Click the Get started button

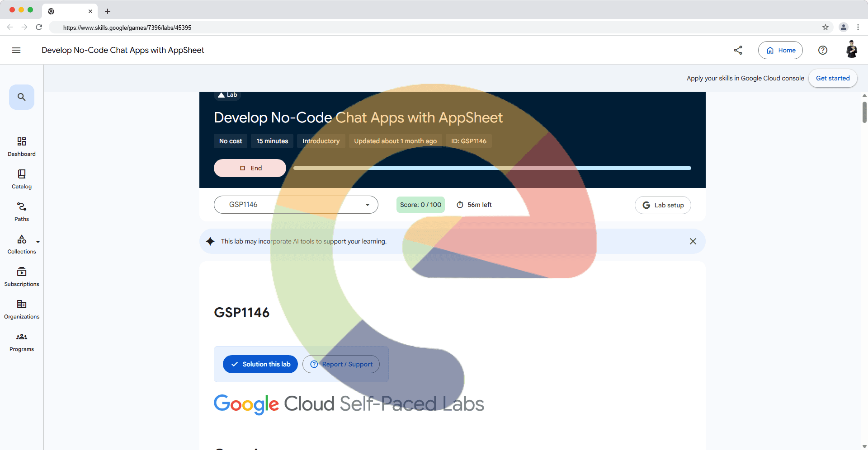click(833, 78)
